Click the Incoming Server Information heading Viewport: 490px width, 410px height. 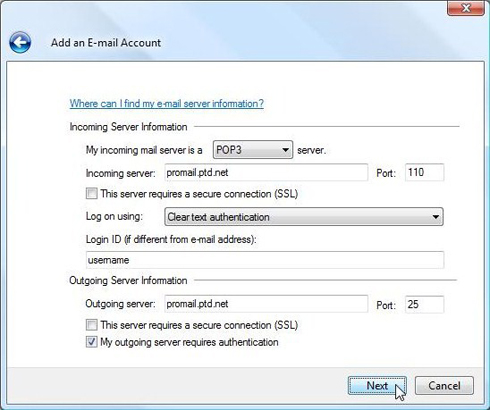coord(128,127)
